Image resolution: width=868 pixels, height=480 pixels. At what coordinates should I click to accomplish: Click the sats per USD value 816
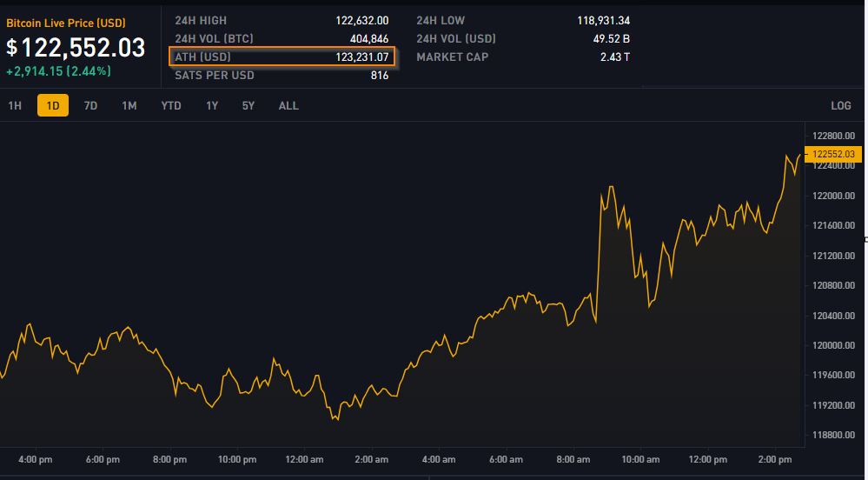click(x=380, y=76)
